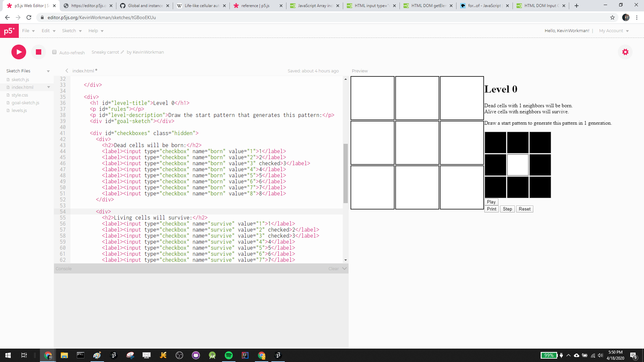
Task: Toggle the top-left cell of the large grid
Action: pos(372,98)
